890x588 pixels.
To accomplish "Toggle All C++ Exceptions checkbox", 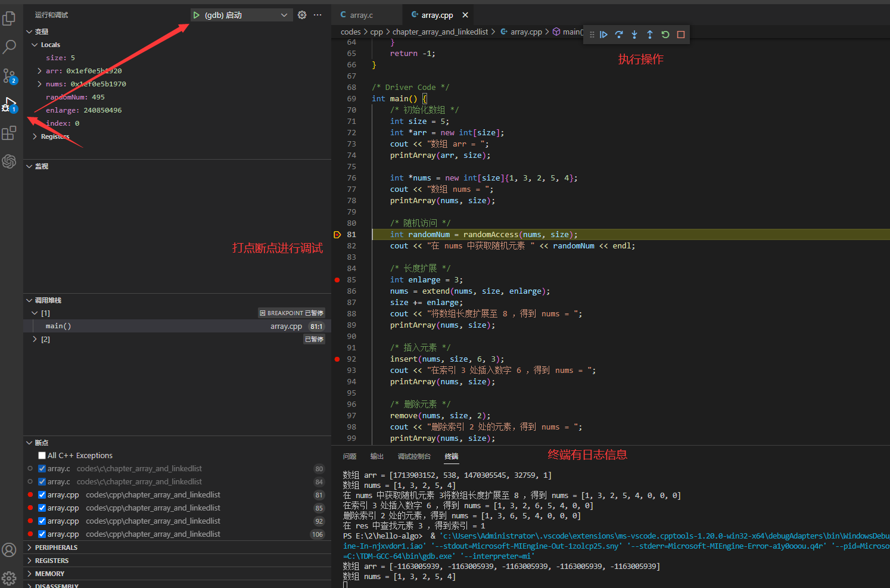I will tap(42, 456).
